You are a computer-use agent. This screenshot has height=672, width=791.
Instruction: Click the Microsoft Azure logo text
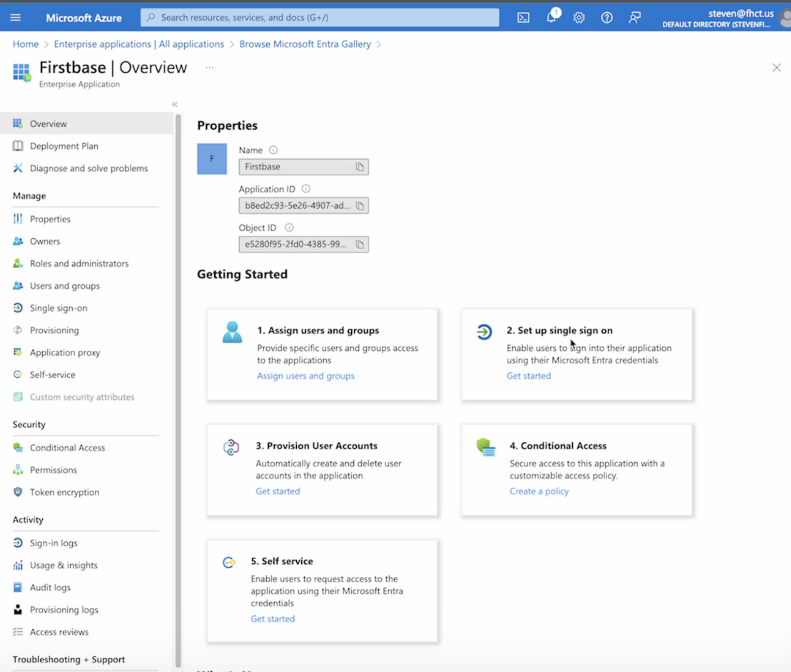pyautogui.click(x=84, y=18)
